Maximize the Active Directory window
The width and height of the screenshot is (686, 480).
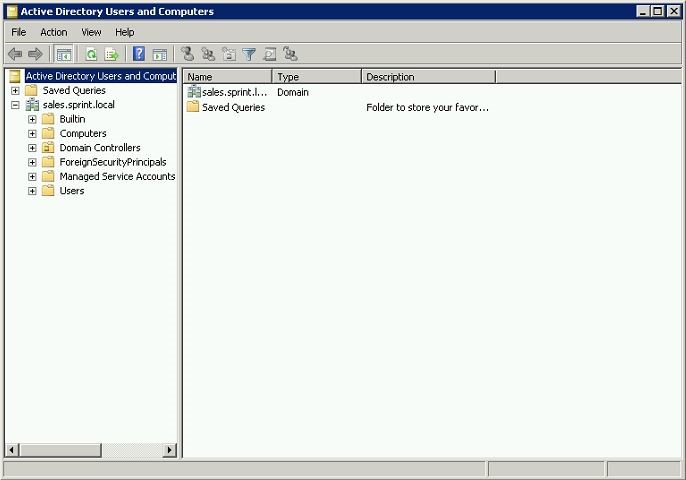[x=658, y=11]
